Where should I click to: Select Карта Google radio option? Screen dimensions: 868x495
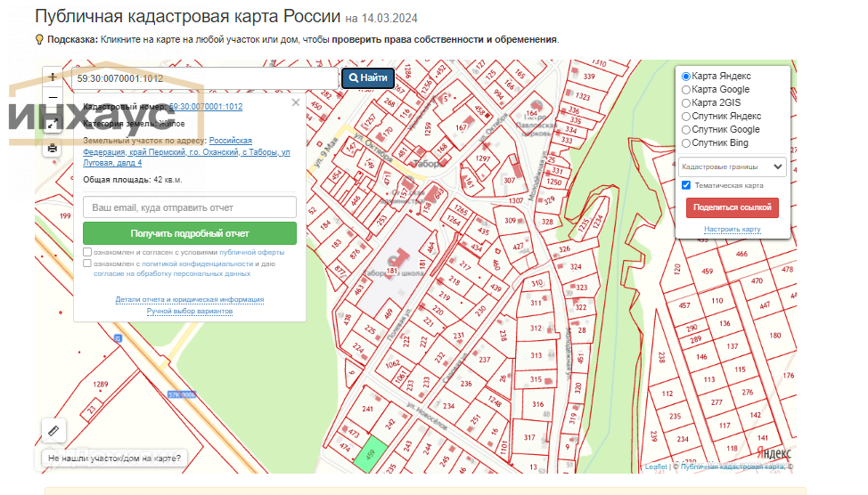pos(686,90)
